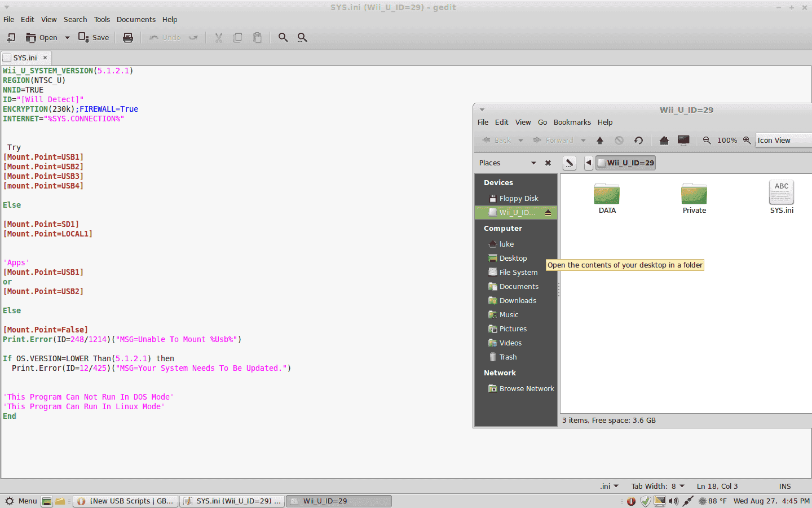
Task: Open the Go menu in file manager
Action: pyautogui.click(x=542, y=122)
